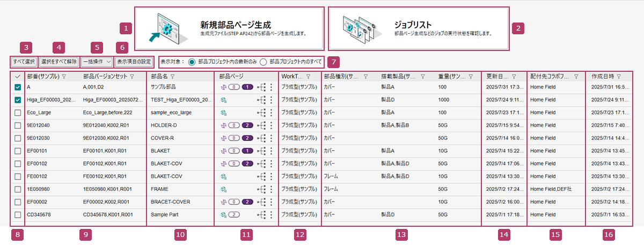
Task: Click the すべて選択 button
Action: point(24,62)
